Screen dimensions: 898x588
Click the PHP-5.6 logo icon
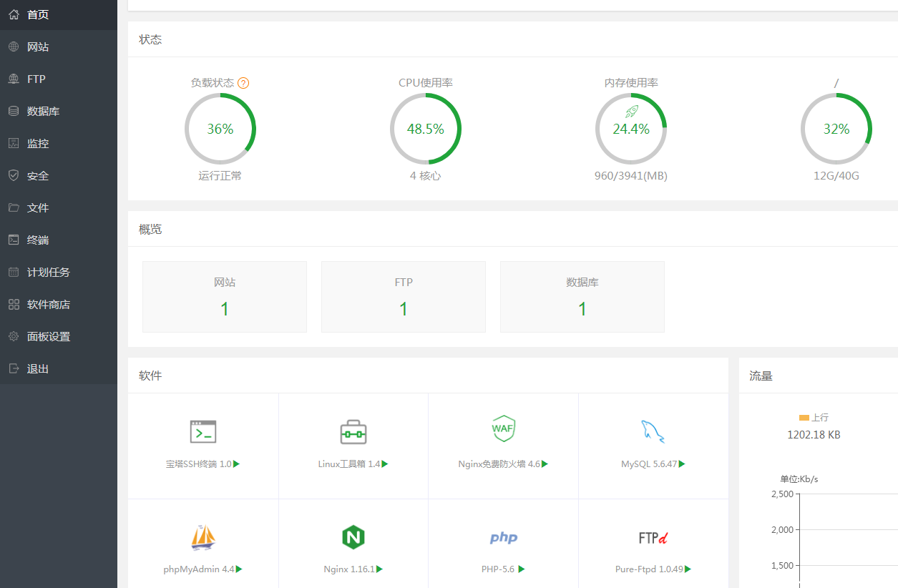(503, 538)
